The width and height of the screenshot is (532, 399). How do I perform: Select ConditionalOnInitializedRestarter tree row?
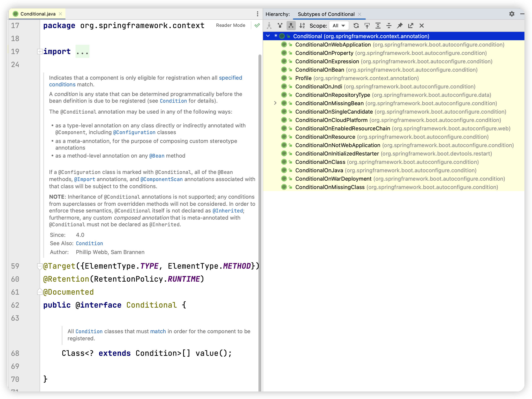394,153
